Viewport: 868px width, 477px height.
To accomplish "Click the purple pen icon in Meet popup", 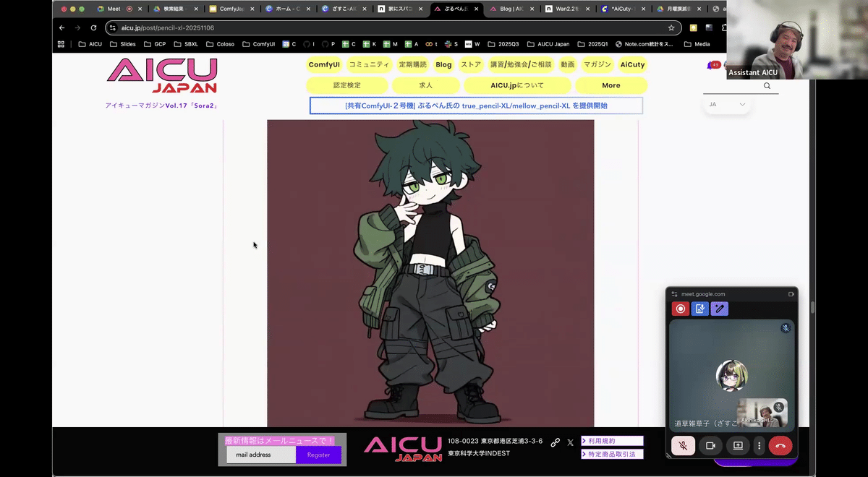I will pyautogui.click(x=719, y=309).
